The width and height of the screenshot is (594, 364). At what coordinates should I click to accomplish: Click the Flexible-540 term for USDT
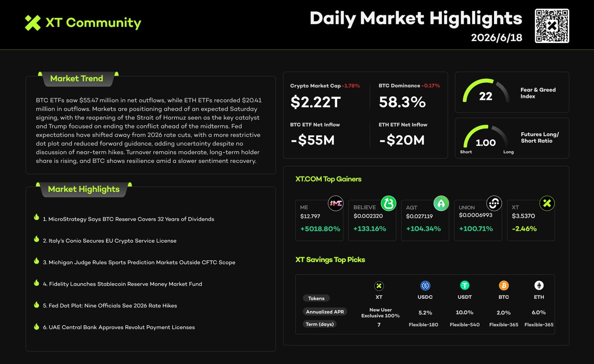click(x=464, y=325)
